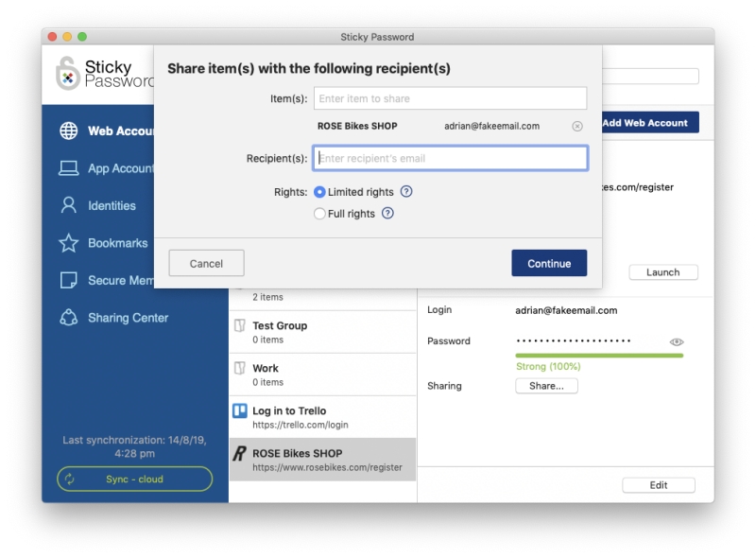Click Continue to share item
This screenshot has height=558, width=756.
tap(549, 263)
